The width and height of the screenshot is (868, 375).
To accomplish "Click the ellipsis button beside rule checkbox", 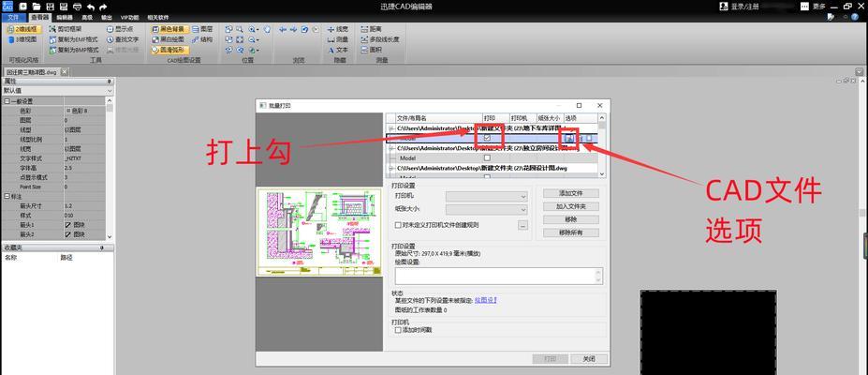I will [x=522, y=225].
